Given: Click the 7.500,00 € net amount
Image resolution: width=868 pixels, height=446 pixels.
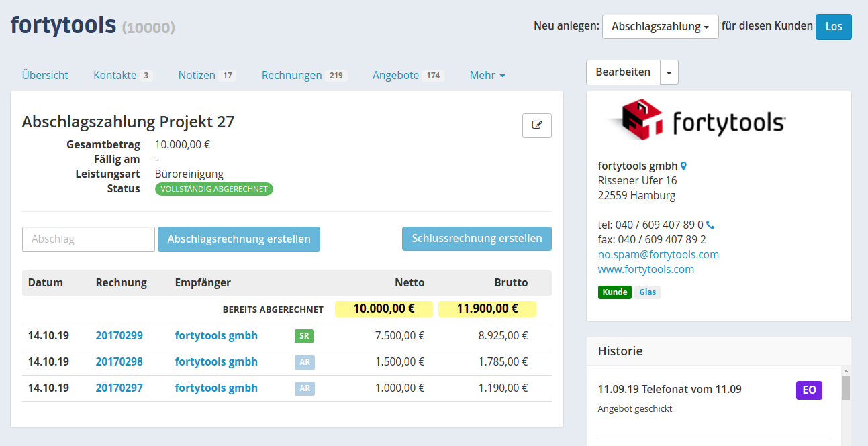Looking at the screenshot, I should [x=399, y=336].
